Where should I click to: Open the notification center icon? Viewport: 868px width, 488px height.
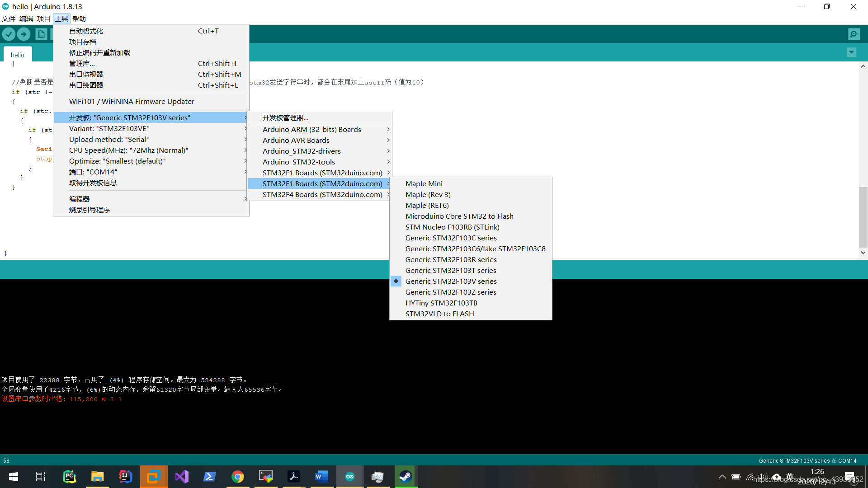tap(849, 476)
